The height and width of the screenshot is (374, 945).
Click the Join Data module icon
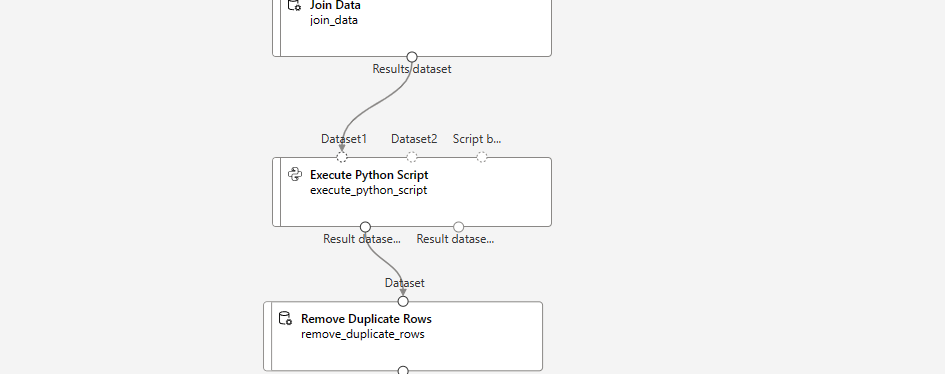[294, 5]
